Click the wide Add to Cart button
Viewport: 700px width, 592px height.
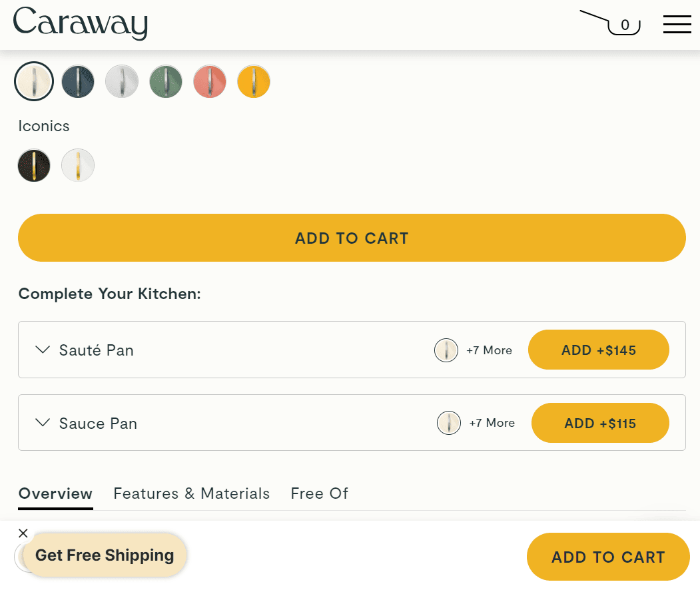coord(352,238)
